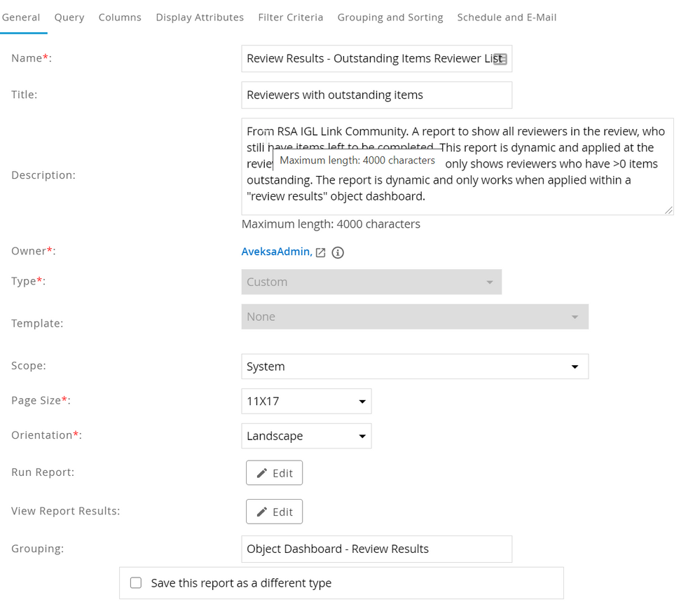Click the info icon next to Owner
This screenshot has width=700, height=602.
[x=338, y=252]
